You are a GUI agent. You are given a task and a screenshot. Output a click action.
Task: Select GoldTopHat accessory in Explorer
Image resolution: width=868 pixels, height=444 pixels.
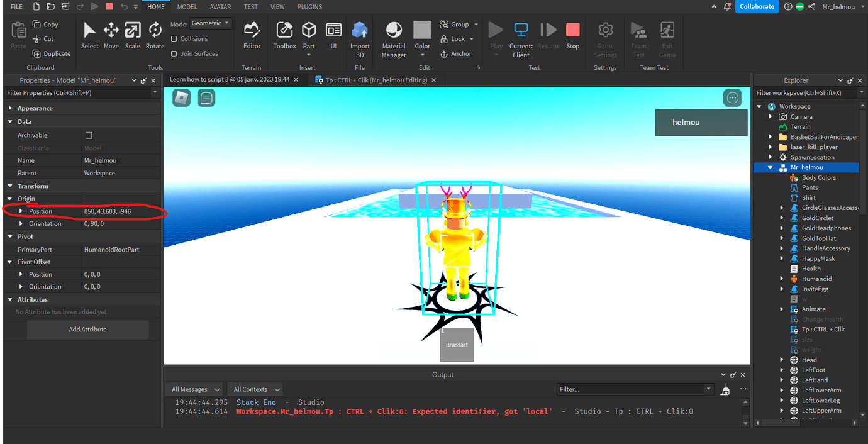(x=818, y=238)
